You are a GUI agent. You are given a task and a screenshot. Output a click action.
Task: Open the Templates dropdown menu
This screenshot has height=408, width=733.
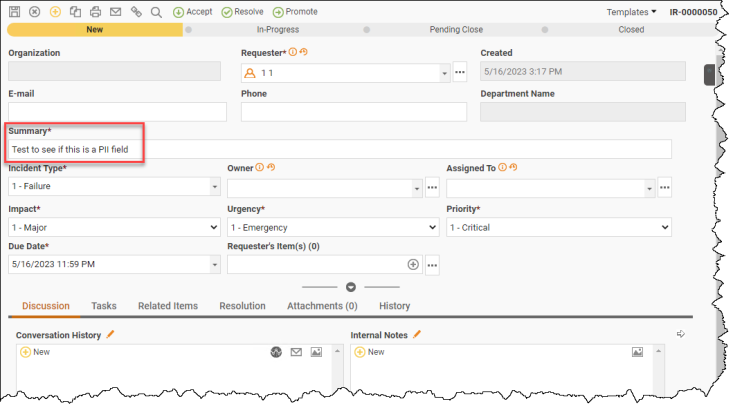632,12
